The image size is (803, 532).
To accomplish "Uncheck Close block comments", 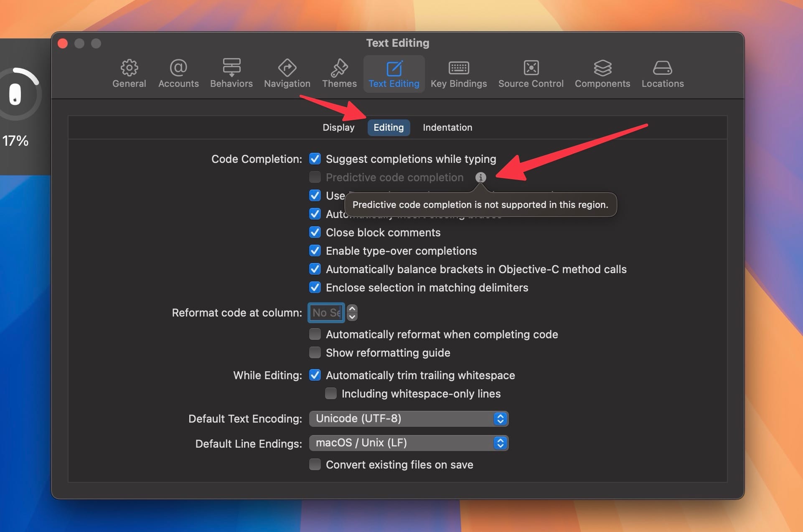I will coord(315,233).
